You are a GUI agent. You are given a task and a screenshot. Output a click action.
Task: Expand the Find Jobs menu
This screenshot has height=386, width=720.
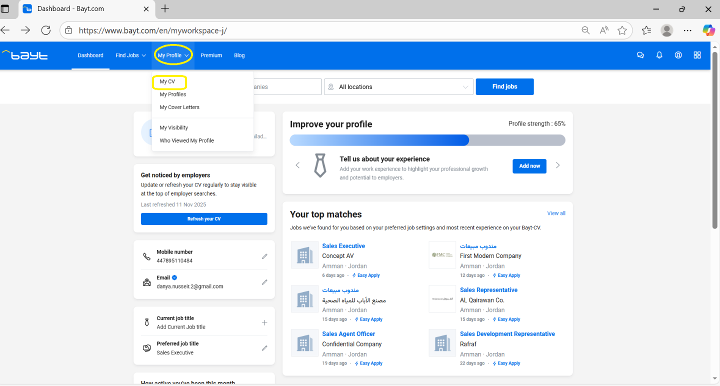(130, 55)
